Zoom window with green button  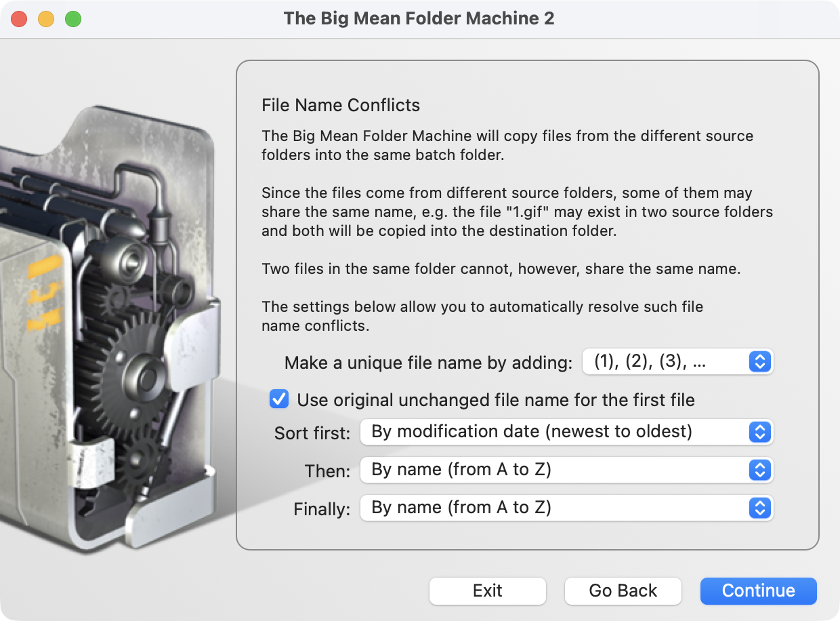[73, 19]
